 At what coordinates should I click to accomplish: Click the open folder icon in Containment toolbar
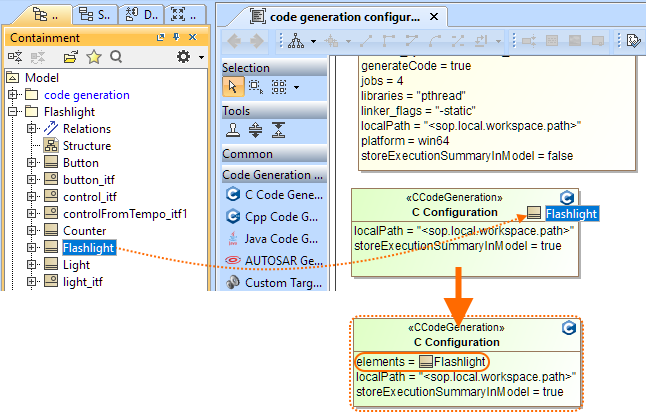pyautogui.click(x=71, y=58)
